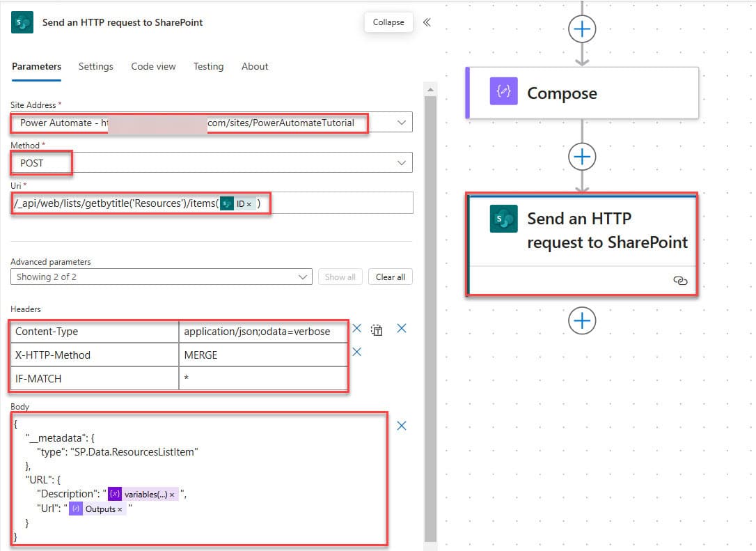
Task: Click the Show all button
Action: point(340,277)
